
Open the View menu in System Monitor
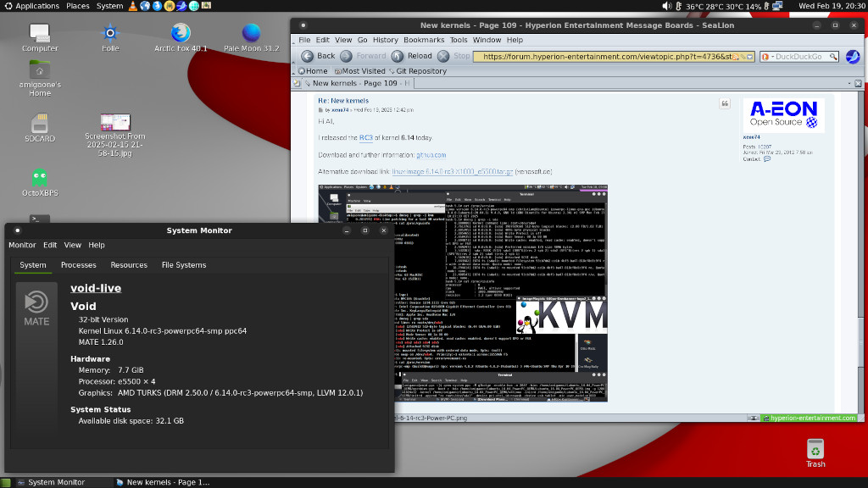pyautogui.click(x=73, y=245)
